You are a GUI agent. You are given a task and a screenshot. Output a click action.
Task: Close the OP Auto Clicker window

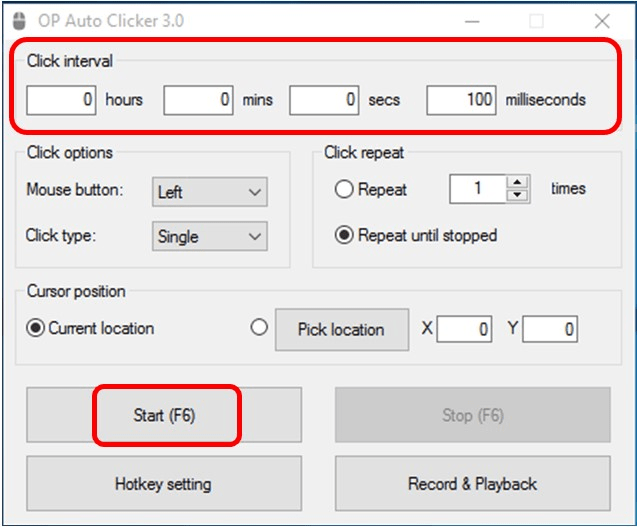pyautogui.click(x=601, y=21)
